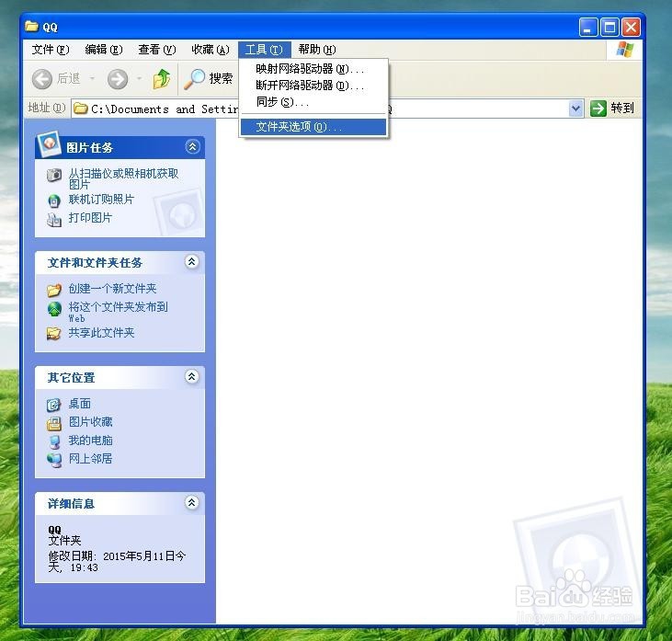Close the 工具(T) menu

(265, 50)
